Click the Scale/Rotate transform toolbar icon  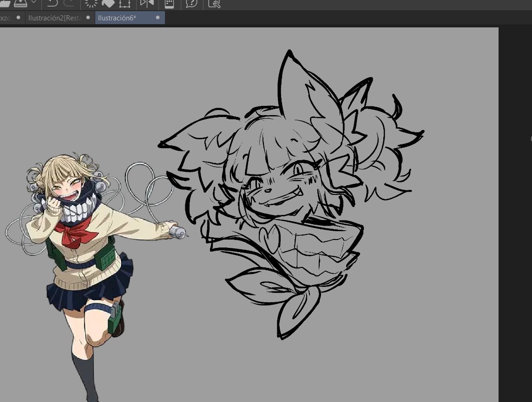click(125, 3)
